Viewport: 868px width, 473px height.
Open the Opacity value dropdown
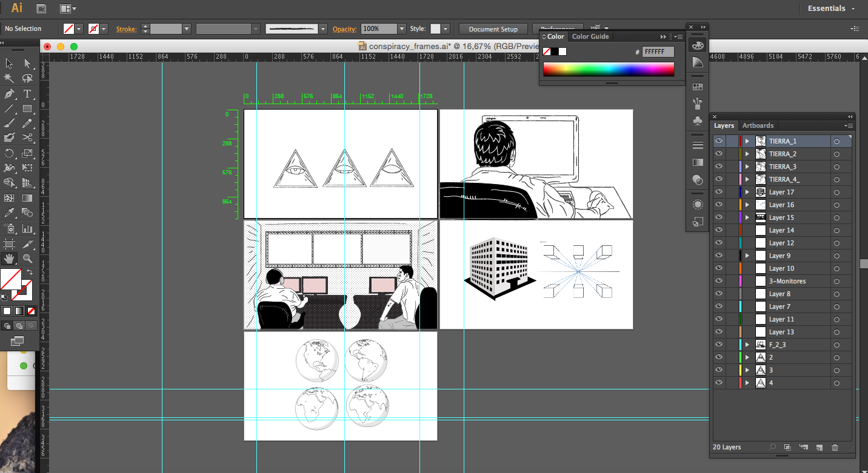click(402, 28)
